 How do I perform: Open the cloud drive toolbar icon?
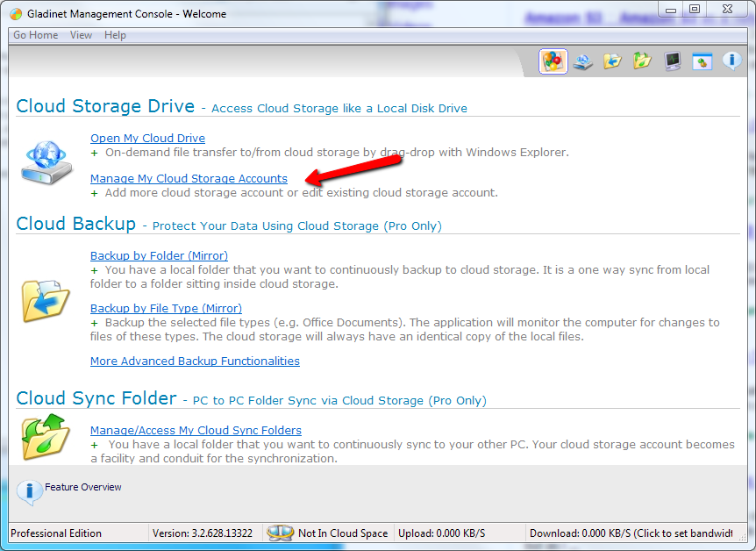tap(582, 61)
